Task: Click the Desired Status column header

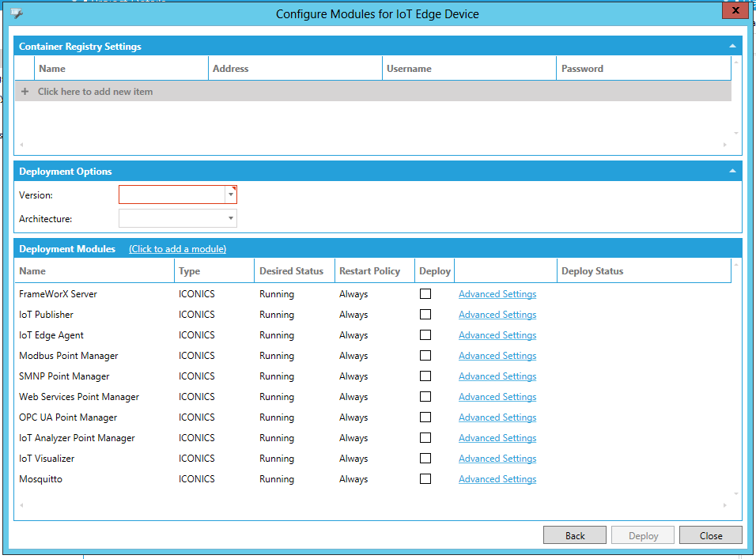Action: 292,271
